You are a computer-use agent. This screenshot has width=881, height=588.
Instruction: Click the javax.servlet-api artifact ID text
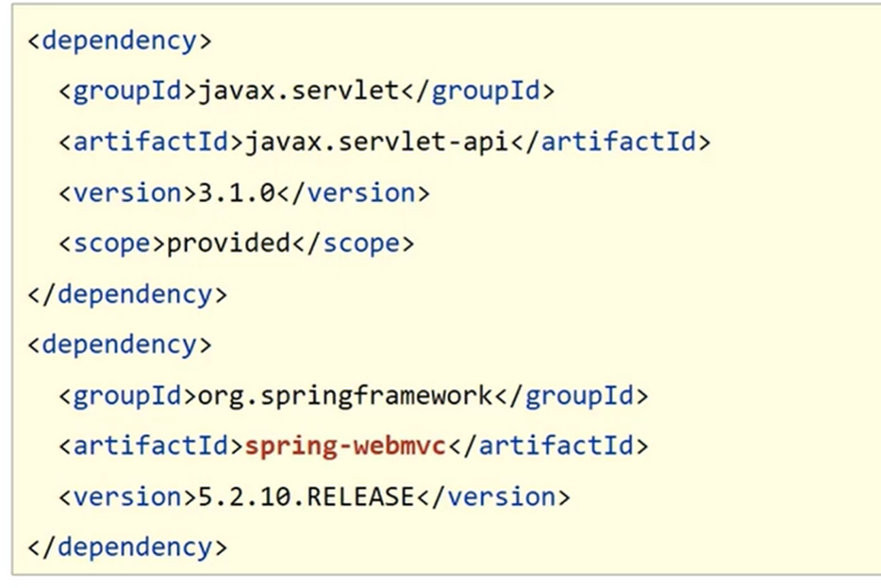point(376,142)
